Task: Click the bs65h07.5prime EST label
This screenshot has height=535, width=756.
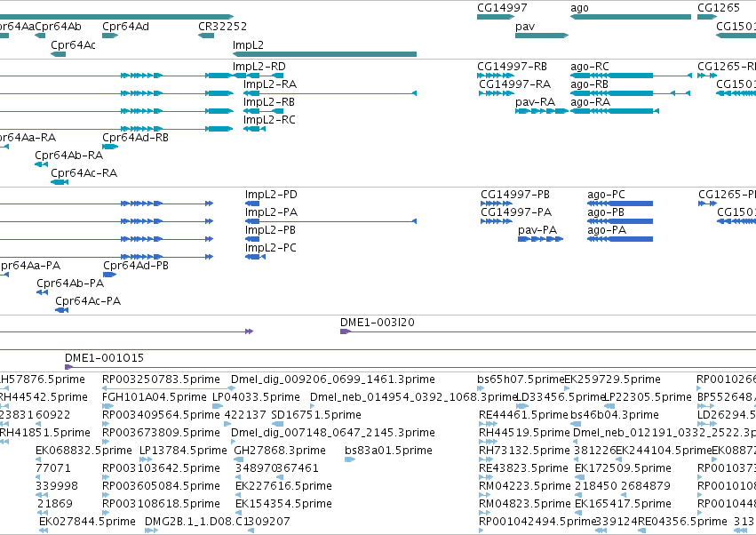Action: (521, 379)
